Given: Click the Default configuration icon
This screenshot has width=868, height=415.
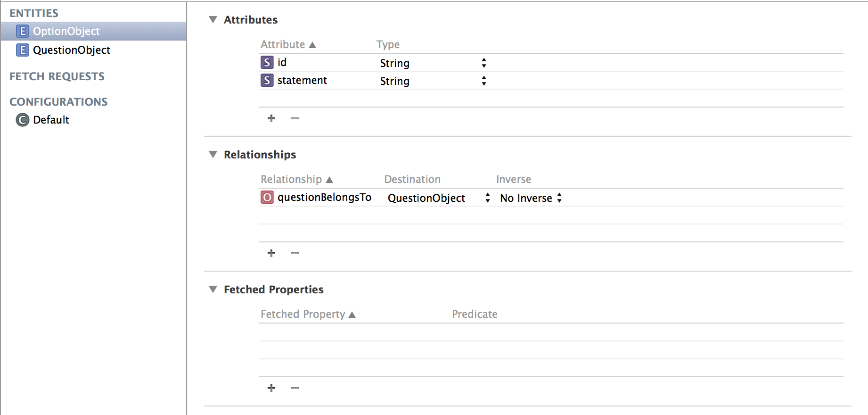Looking at the screenshot, I should tap(22, 120).
